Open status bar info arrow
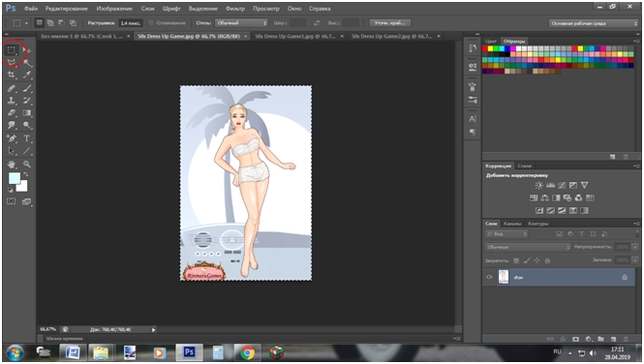The width and height of the screenshot is (644, 364). click(x=153, y=329)
